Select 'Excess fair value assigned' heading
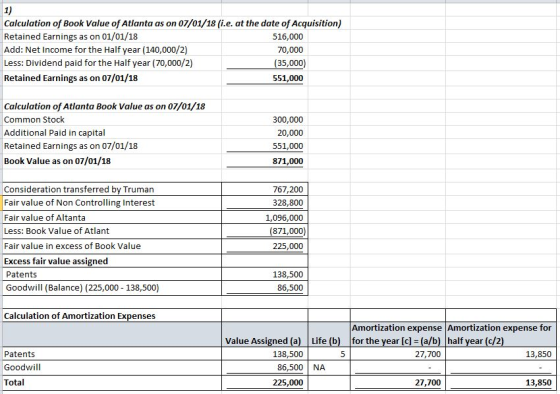The height and width of the screenshot is (394, 560). click(x=56, y=261)
